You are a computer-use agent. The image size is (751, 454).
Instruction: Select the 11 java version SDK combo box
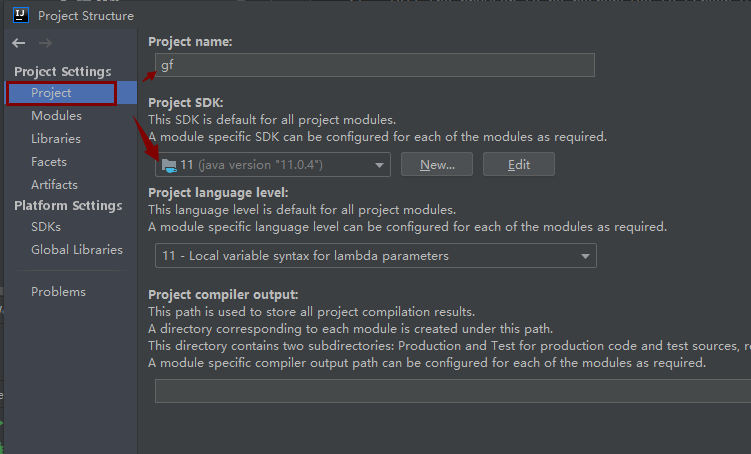pyautogui.click(x=273, y=165)
